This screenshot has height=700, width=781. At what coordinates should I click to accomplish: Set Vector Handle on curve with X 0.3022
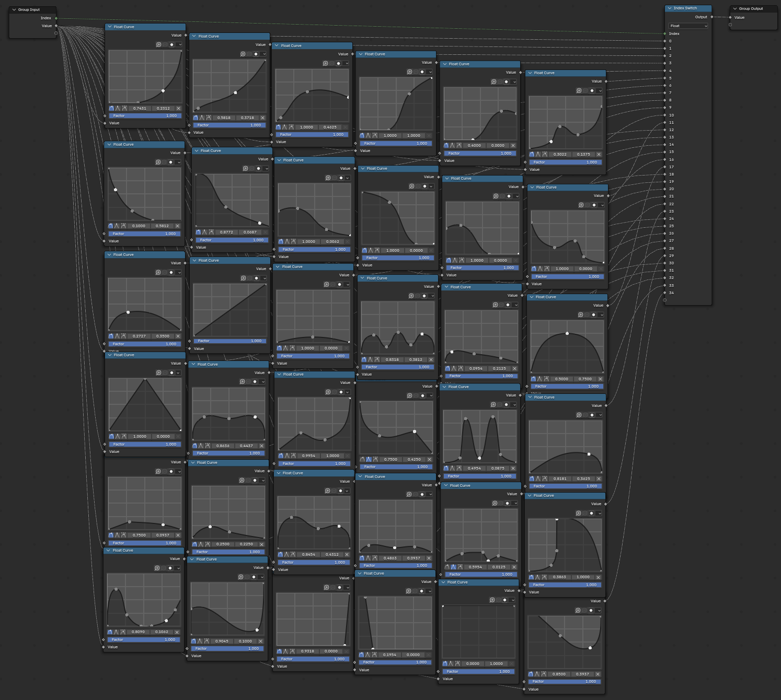(538, 155)
